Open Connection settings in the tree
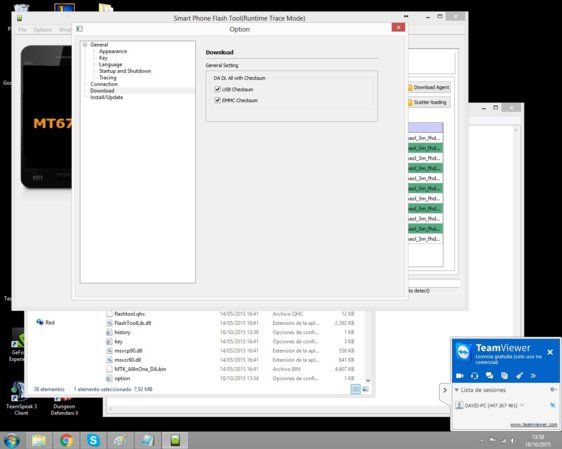Viewport: 562px width, 449px height. click(104, 84)
